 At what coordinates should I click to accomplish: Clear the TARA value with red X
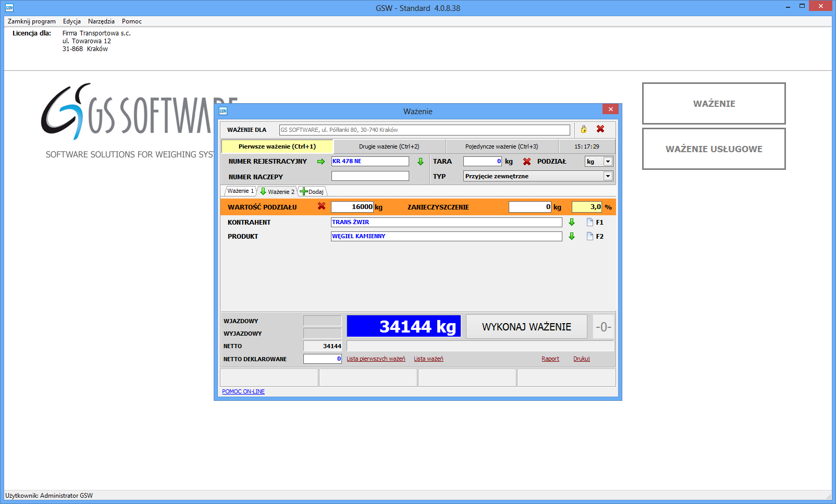[x=527, y=162]
